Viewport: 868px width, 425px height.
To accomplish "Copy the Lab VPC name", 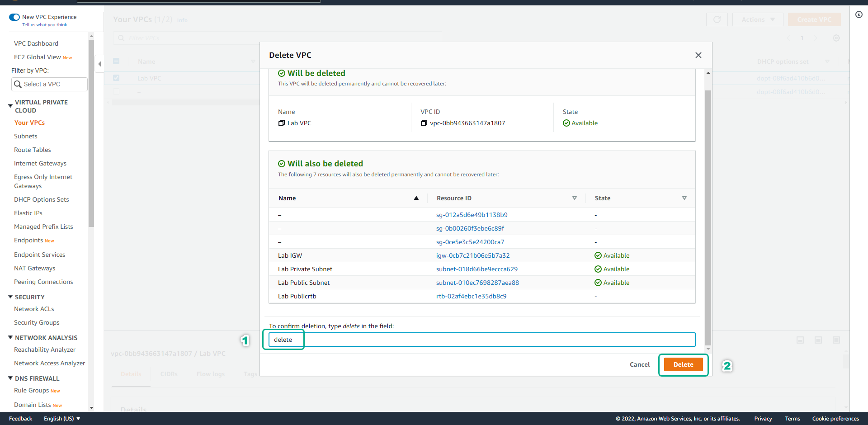I will tap(282, 123).
